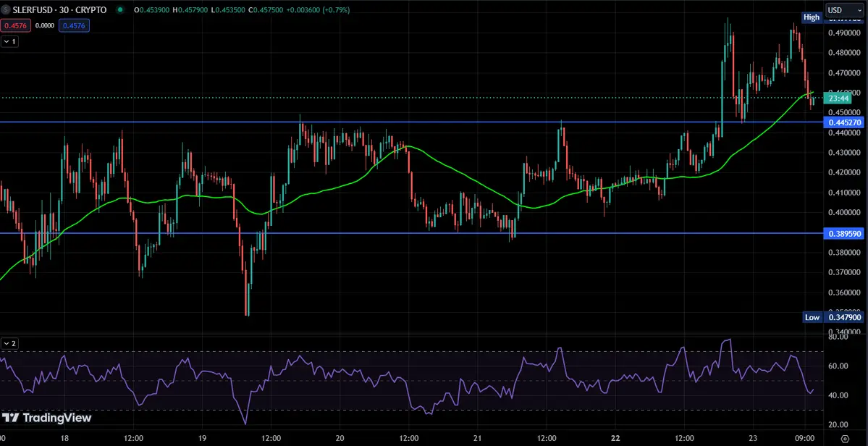Click the date 23 on time axis
This screenshot has width=868, height=446.
coord(751,437)
